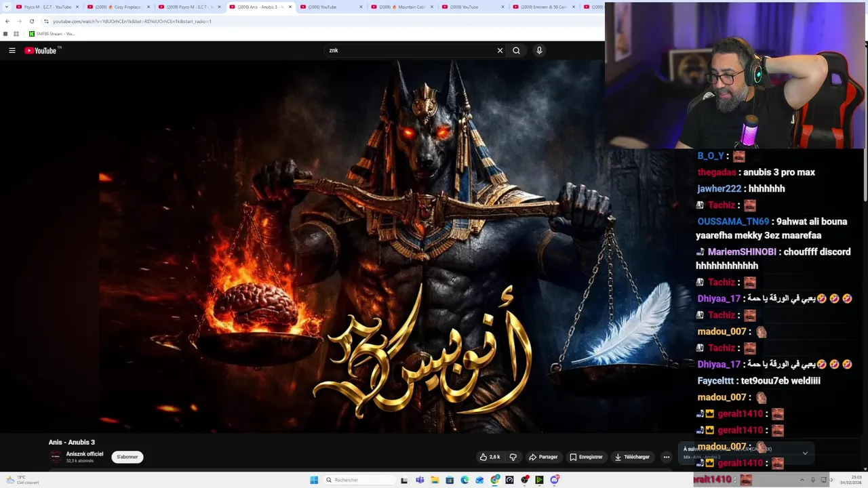
Task: Go to YouTube home via logo
Action: coord(41,50)
